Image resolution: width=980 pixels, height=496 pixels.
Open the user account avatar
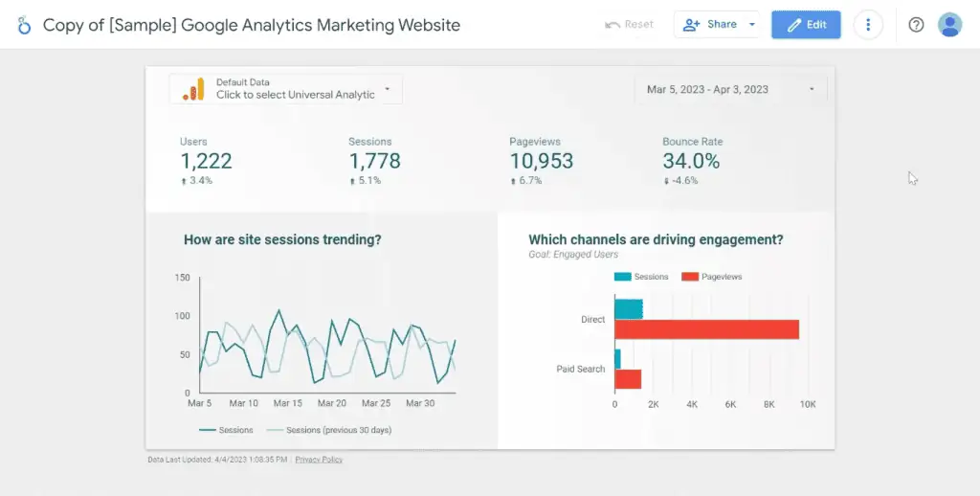(x=949, y=25)
